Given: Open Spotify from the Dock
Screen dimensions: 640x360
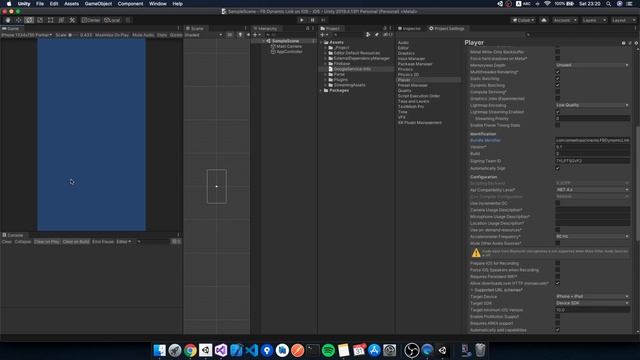Looking at the screenshot, I should 328,350.
